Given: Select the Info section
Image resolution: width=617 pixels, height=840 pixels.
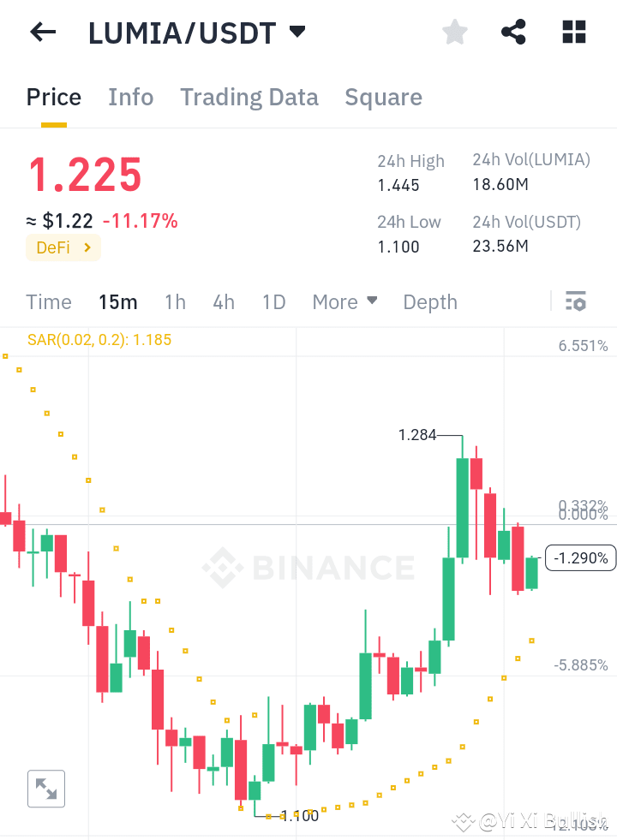Looking at the screenshot, I should coord(130,97).
